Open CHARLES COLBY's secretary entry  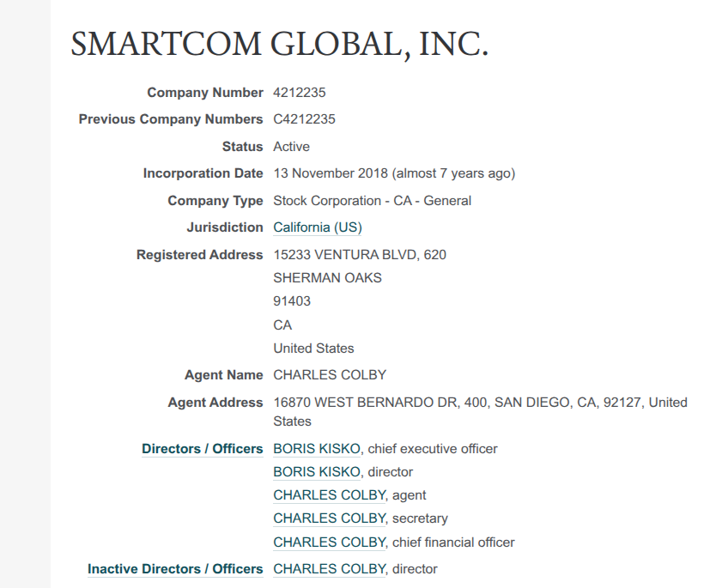point(330,518)
